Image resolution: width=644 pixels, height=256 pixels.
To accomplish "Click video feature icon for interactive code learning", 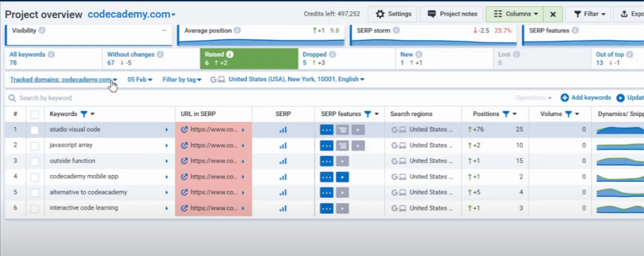I will [x=342, y=208].
